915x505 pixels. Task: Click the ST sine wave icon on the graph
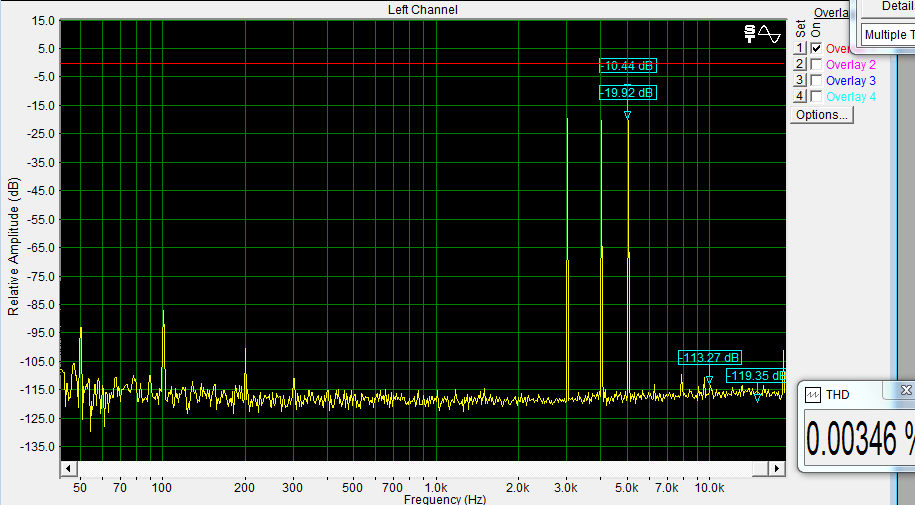pyautogui.click(x=763, y=34)
